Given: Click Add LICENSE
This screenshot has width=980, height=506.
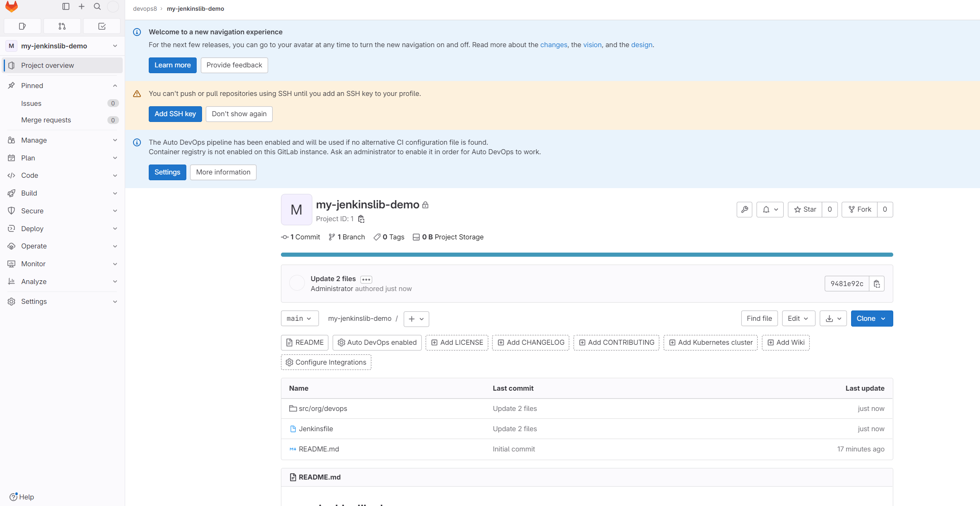Looking at the screenshot, I should point(457,342).
